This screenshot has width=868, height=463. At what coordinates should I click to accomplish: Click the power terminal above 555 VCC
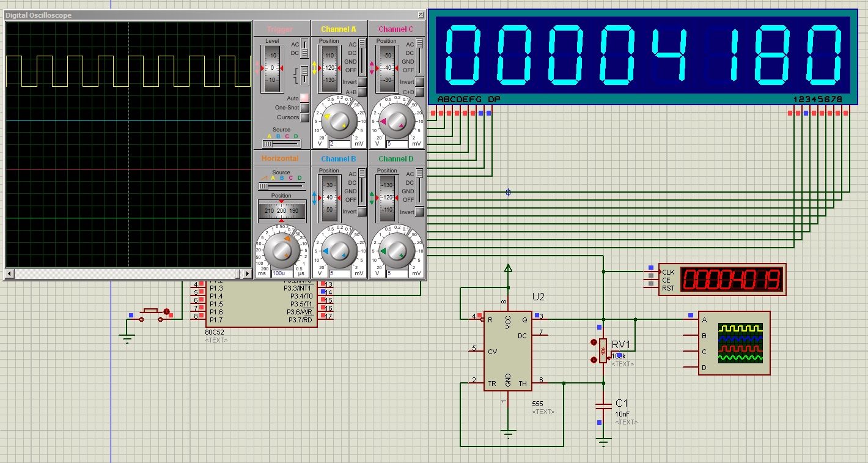click(x=507, y=268)
